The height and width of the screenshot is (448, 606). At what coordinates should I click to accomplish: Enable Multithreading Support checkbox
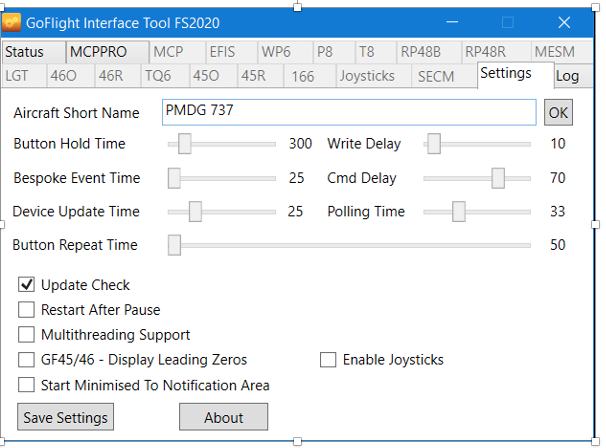click(x=27, y=335)
